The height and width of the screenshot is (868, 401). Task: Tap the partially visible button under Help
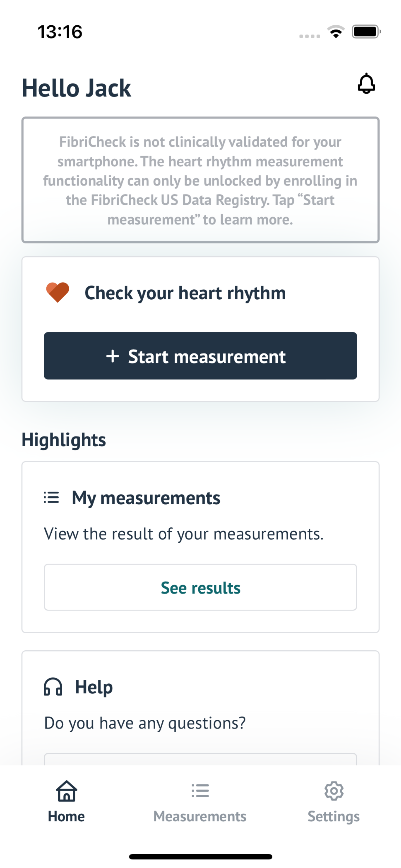(x=201, y=759)
